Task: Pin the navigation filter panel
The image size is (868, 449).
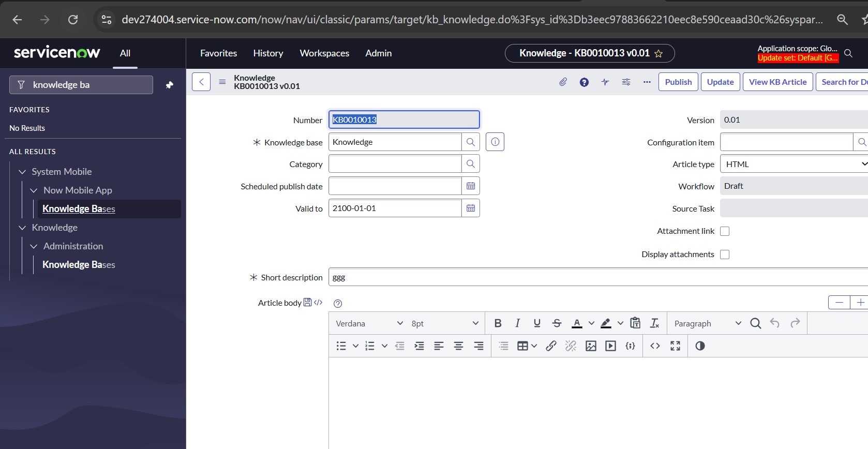Action: click(x=169, y=85)
